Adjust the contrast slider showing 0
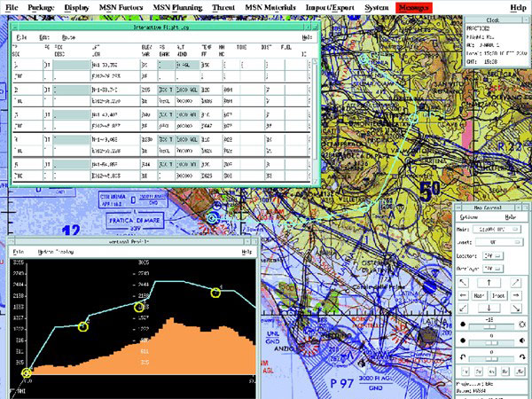This screenshot has width=532, height=399. click(491, 342)
